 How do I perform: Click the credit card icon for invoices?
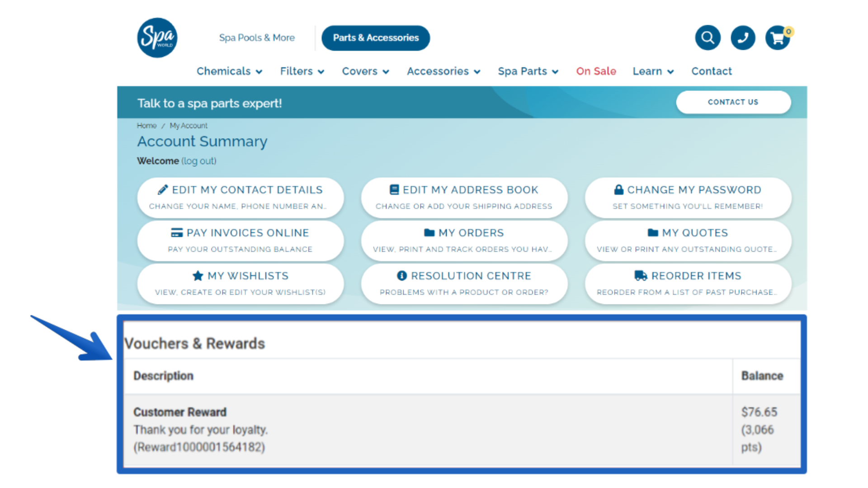tap(177, 233)
